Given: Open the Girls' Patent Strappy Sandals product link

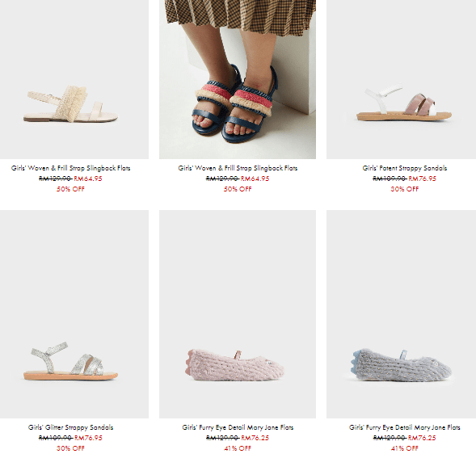Looking at the screenshot, I should [x=405, y=168].
